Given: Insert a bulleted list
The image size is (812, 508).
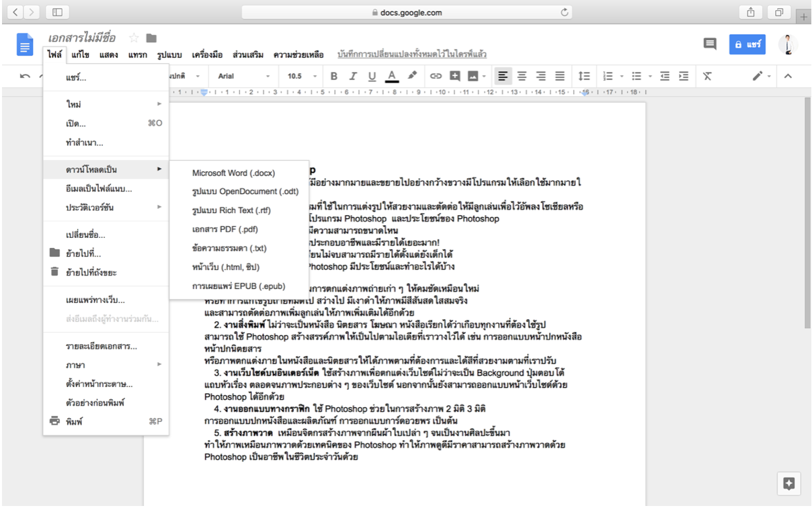Looking at the screenshot, I should (x=637, y=77).
